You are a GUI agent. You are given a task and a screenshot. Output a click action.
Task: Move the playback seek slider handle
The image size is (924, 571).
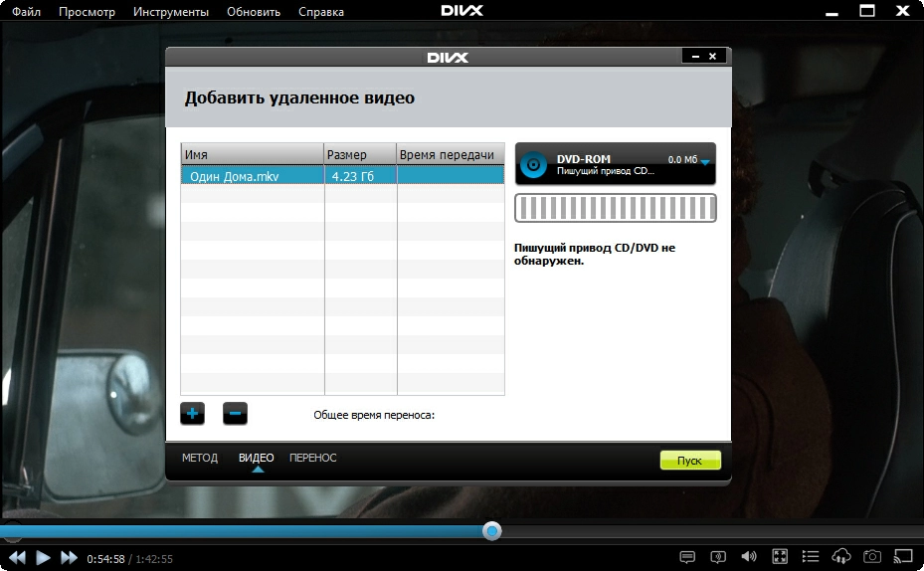[491, 531]
